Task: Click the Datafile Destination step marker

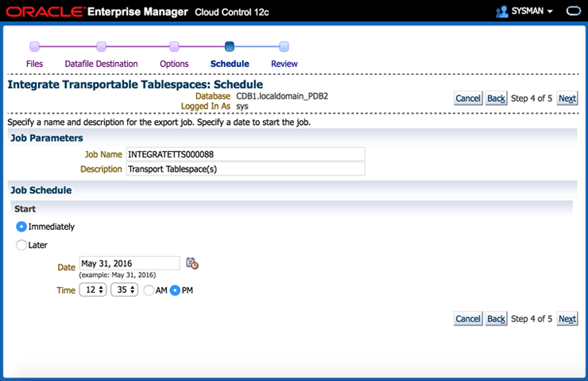Action: (101, 47)
